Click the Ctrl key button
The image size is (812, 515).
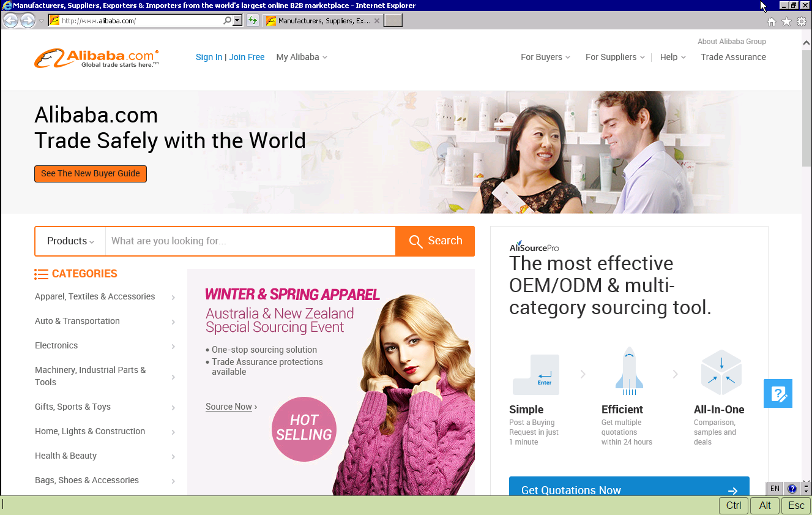click(733, 505)
